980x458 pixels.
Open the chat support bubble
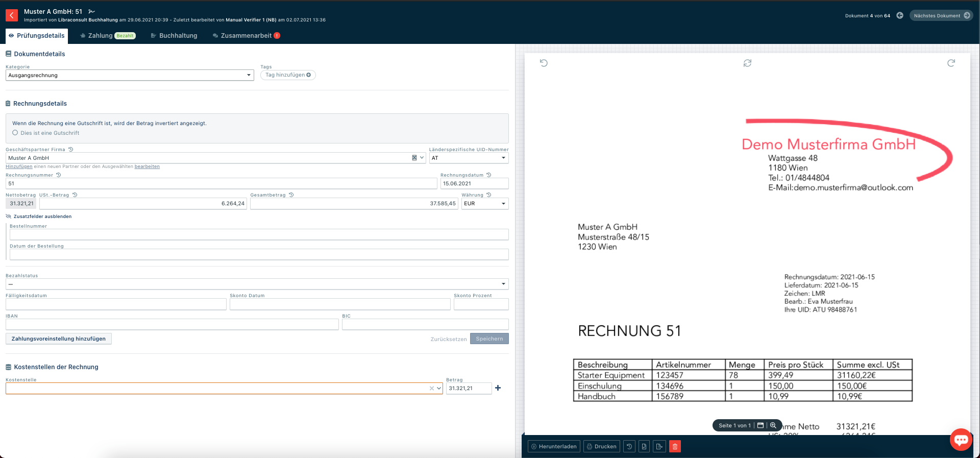click(x=961, y=440)
